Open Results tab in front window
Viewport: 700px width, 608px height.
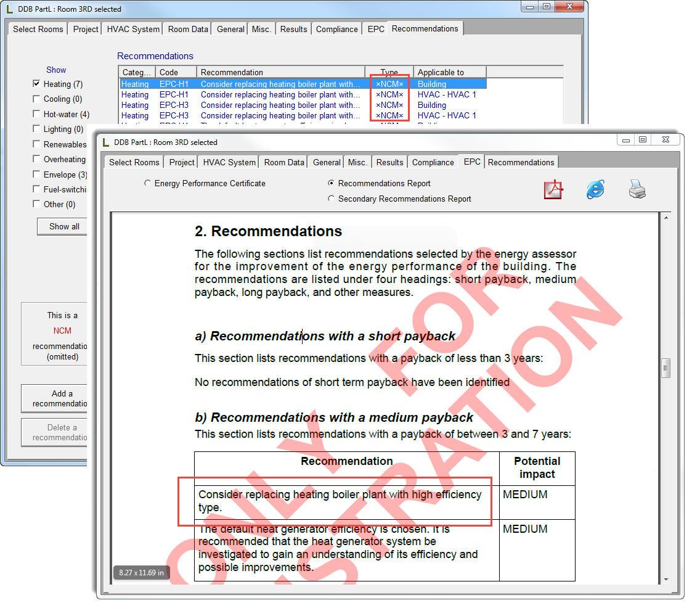(x=389, y=162)
